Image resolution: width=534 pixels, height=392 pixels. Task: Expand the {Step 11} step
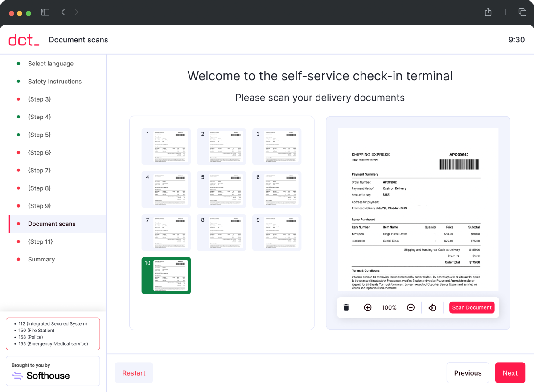point(41,241)
